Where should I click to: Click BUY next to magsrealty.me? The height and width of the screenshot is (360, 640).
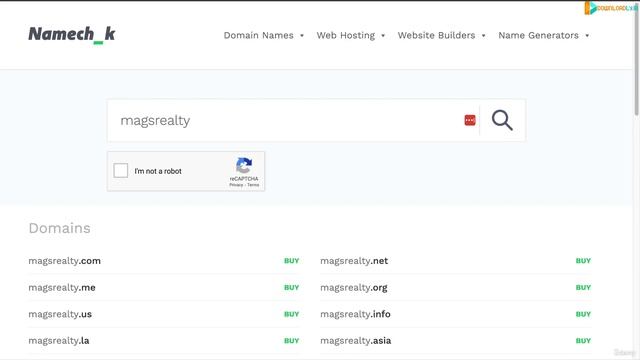291,288
